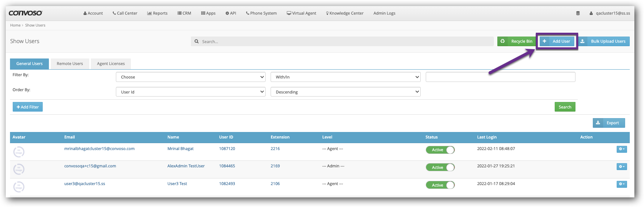Click the Add User button
The width and height of the screenshot is (644, 207).
[x=557, y=41]
